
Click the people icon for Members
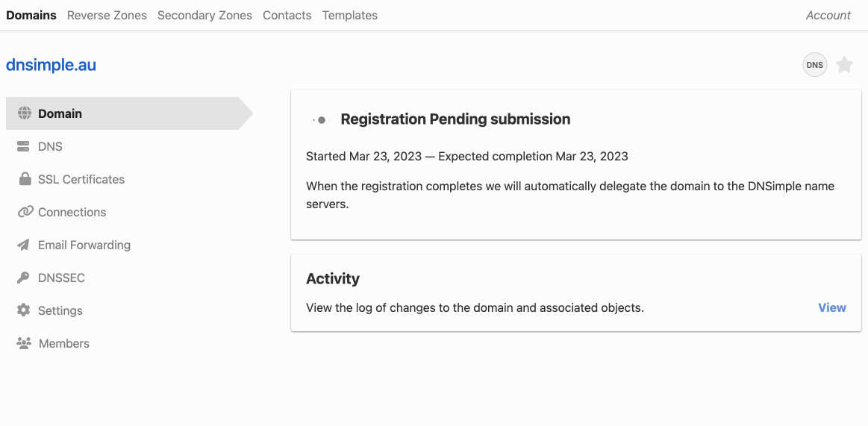point(24,343)
